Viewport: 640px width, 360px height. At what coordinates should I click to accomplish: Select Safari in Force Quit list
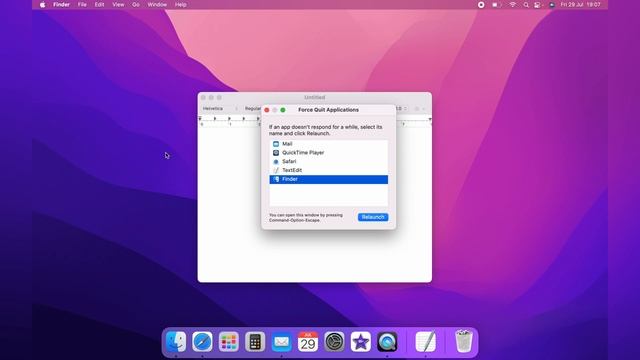(329, 161)
